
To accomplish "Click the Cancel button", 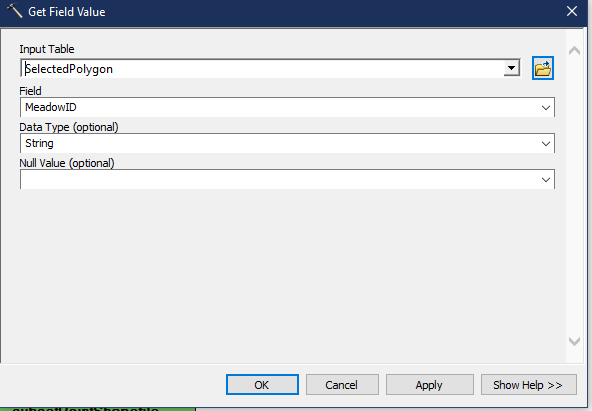I will click(342, 385).
